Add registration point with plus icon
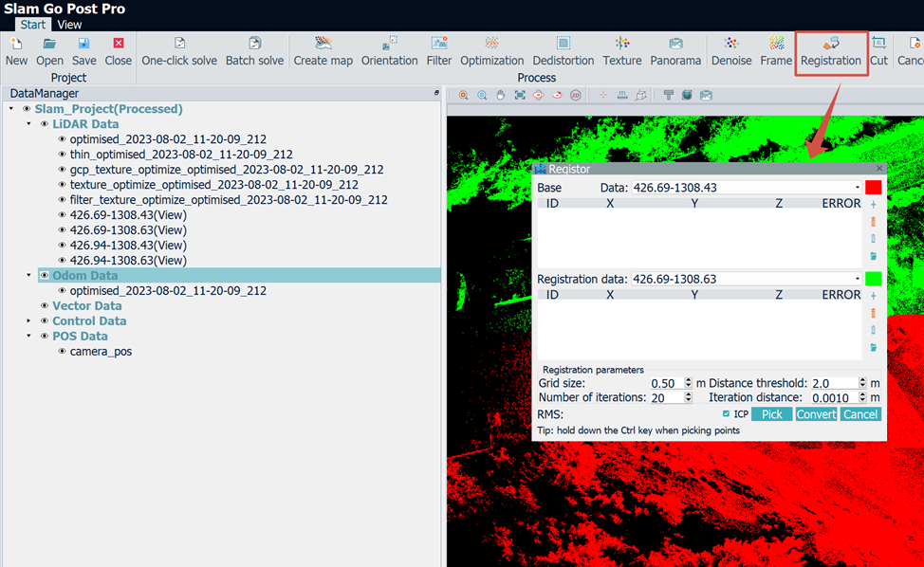Viewport: 924px width, 567px height. [874, 296]
